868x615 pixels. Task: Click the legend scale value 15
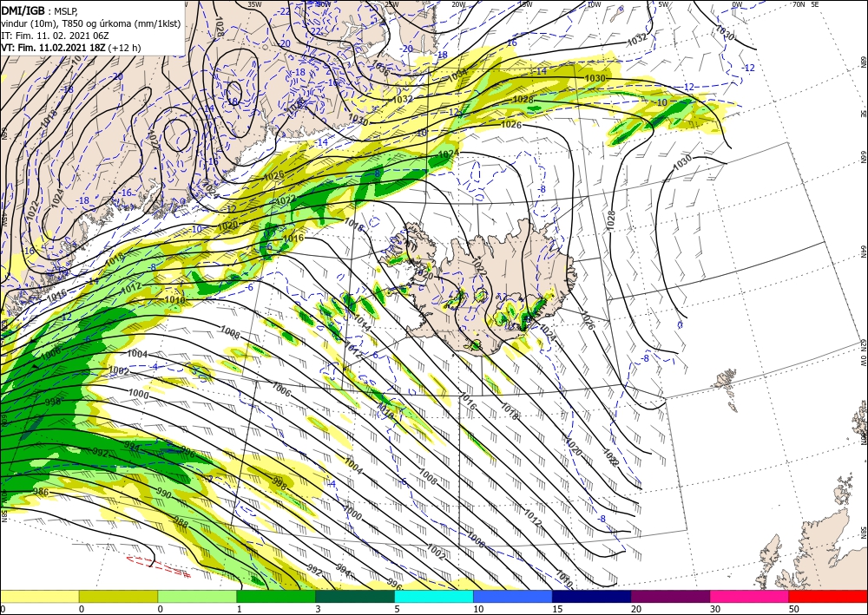point(557,609)
